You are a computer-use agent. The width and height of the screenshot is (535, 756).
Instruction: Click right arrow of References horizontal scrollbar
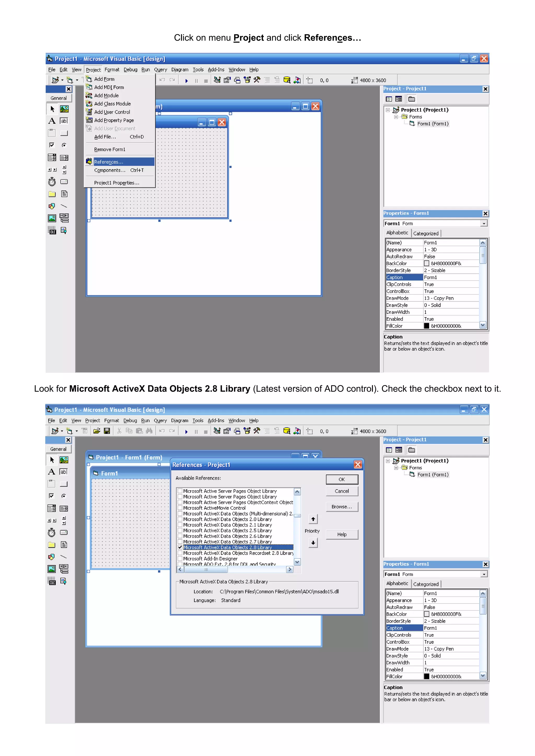click(x=289, y=569)
